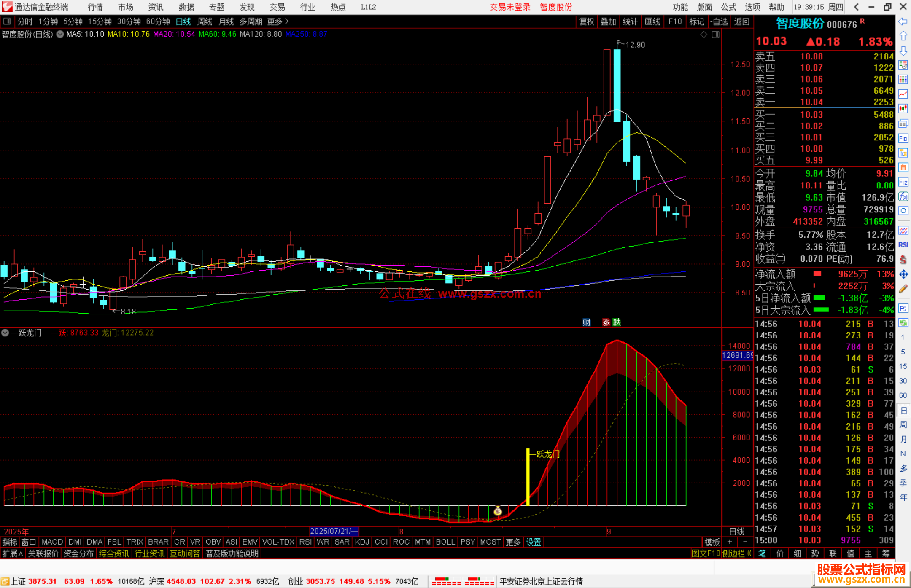Collapse the 侧边栏 sidebar via double chevron
Image resolution: width=911 pixels, height=588 pixels.
pos(737,554)
